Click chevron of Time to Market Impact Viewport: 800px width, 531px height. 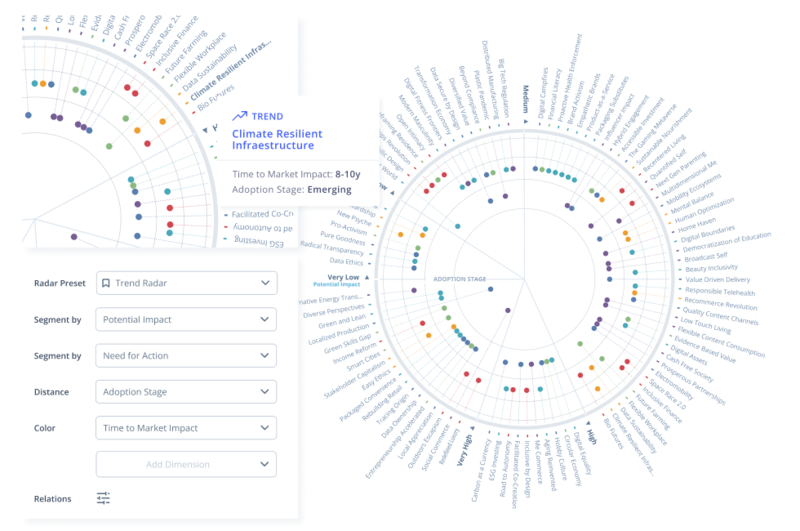click(265, 428)
